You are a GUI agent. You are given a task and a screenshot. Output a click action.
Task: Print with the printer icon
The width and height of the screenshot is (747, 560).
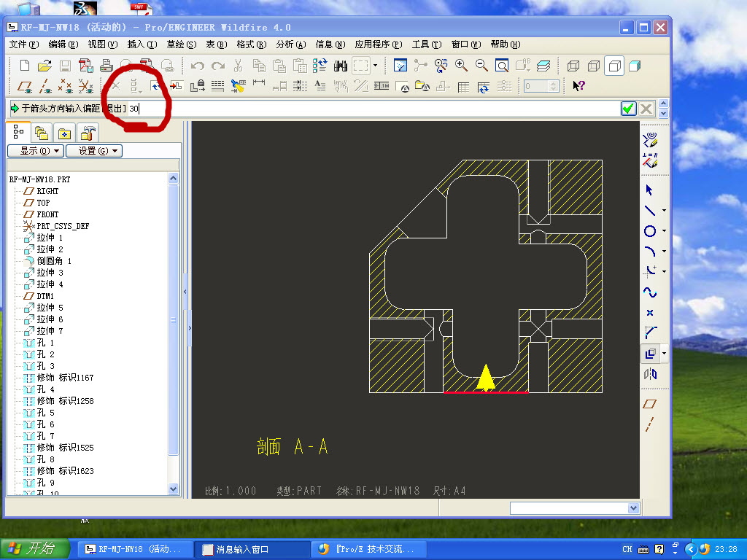click(107, 66)
